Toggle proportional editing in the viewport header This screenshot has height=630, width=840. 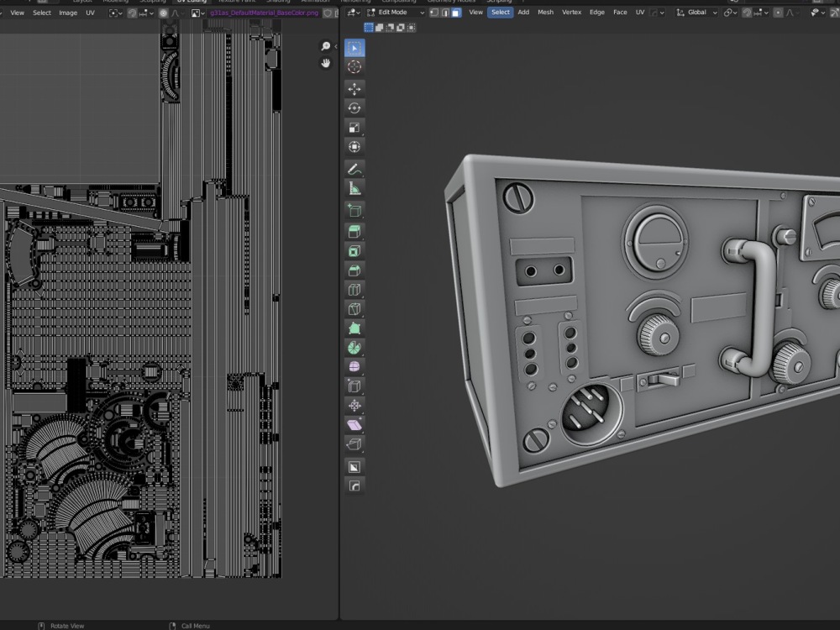780,12
